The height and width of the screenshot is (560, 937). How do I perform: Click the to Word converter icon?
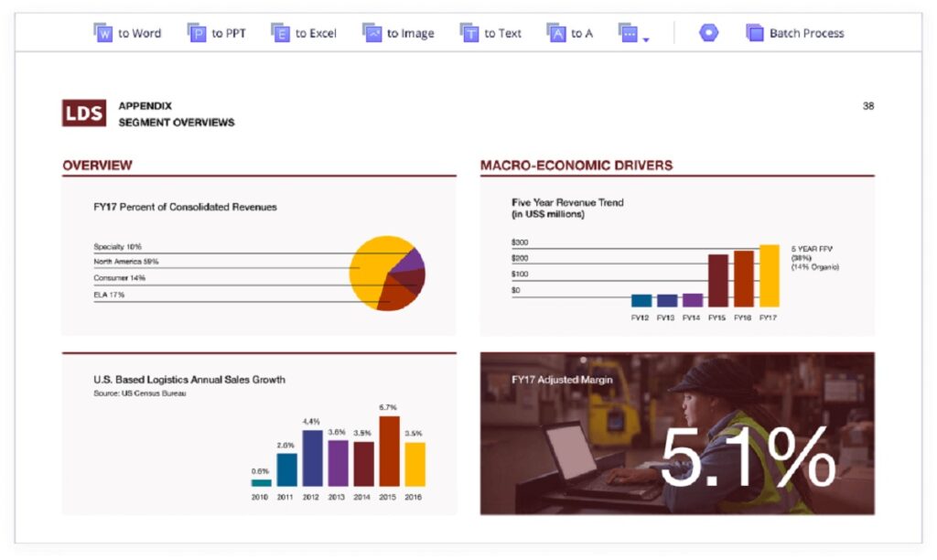click(x=102, y=33)
